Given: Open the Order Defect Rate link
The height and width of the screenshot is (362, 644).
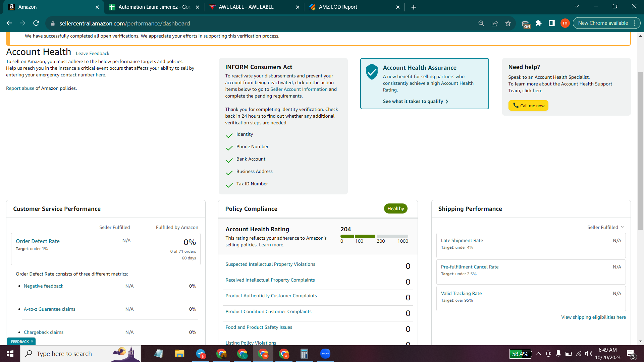Looking at the screenshot, I should pyautogui.click(x=38, y=241).
